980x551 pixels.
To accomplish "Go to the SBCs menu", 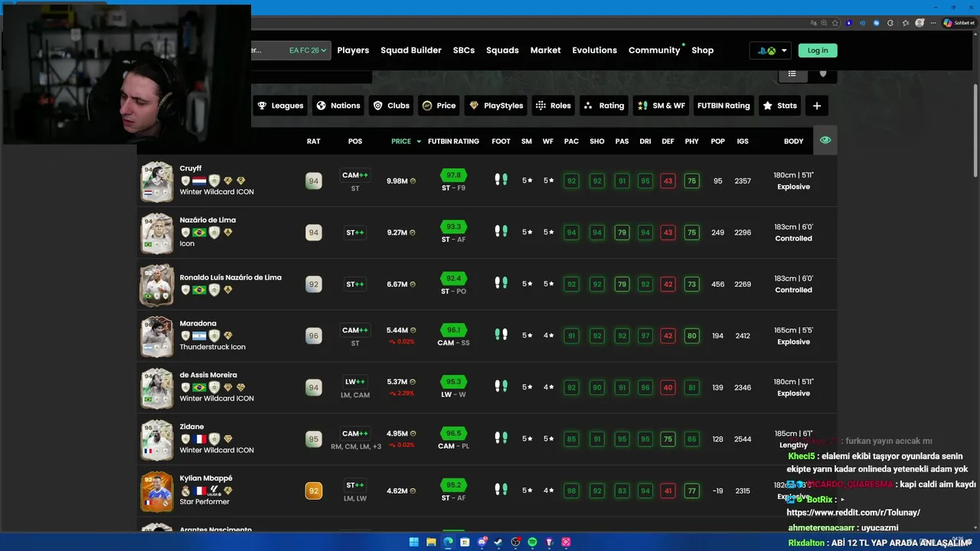I will pos(464,51).
